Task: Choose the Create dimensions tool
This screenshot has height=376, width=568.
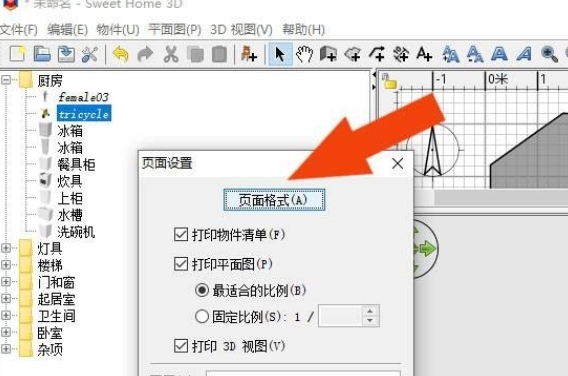Action: pos(401,54)
